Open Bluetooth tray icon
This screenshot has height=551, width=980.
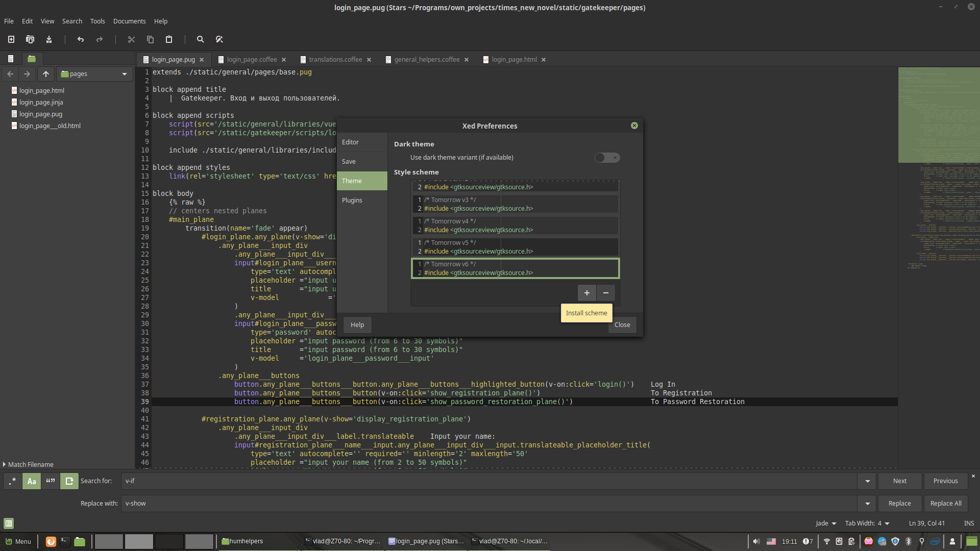(909, 541)
